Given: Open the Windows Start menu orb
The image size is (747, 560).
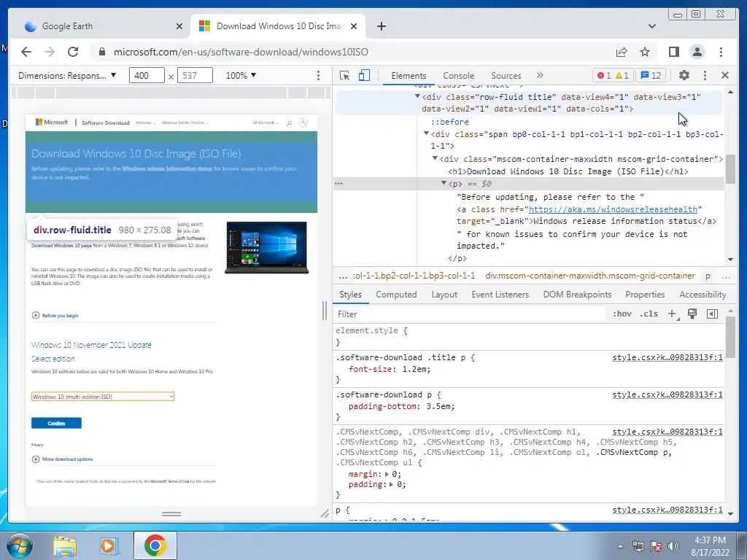Looking at the screenshot, I should coord(19,545).
